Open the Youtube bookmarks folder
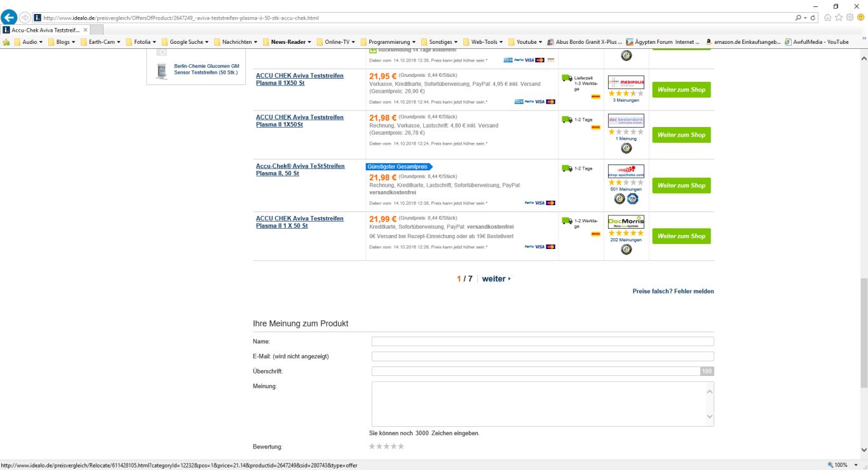This screenshot has height=470, width=868. coord(526,42)
